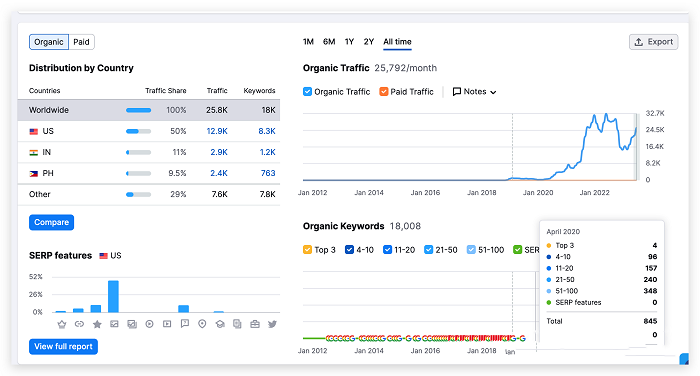Click the circular play video icon

(x=150, y=324)
